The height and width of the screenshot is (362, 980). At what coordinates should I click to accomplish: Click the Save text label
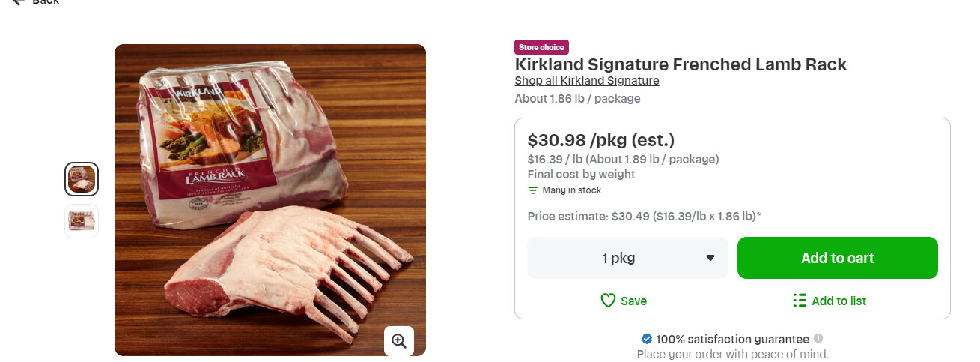click(x=633, y=301)
